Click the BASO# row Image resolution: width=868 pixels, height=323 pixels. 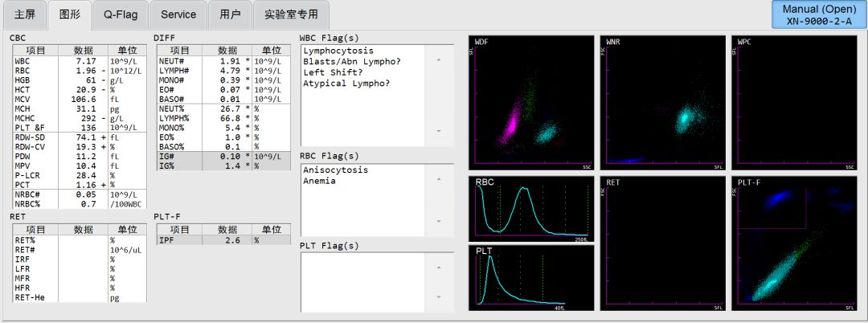(223, 99)
